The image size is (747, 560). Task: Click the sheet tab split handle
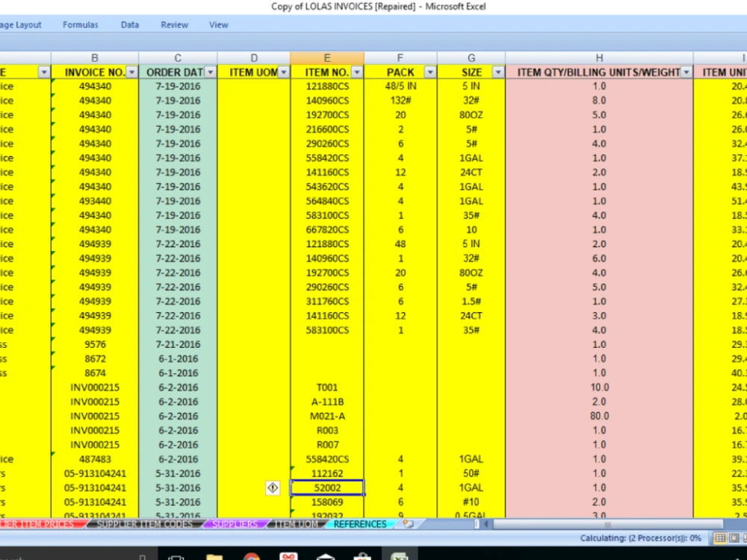(x=477, y=524)
